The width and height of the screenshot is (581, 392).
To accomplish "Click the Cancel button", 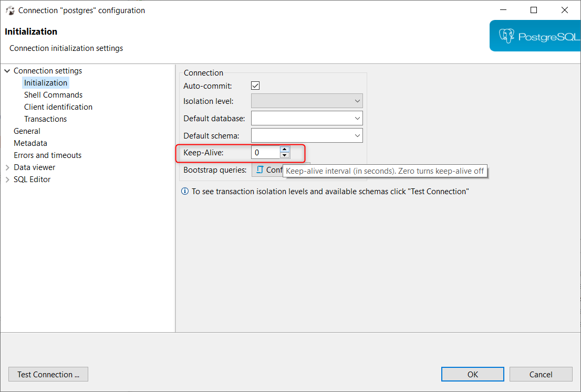I will [541, 374].
